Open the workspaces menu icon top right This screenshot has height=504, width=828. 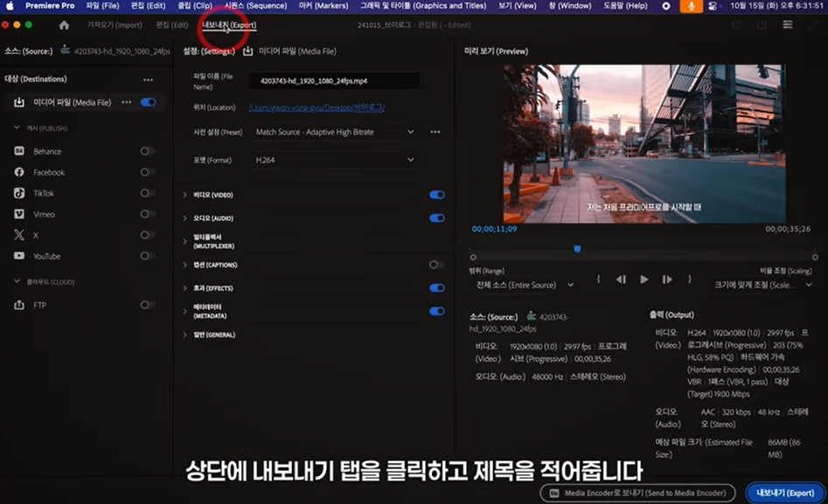[x=787, y=24]
